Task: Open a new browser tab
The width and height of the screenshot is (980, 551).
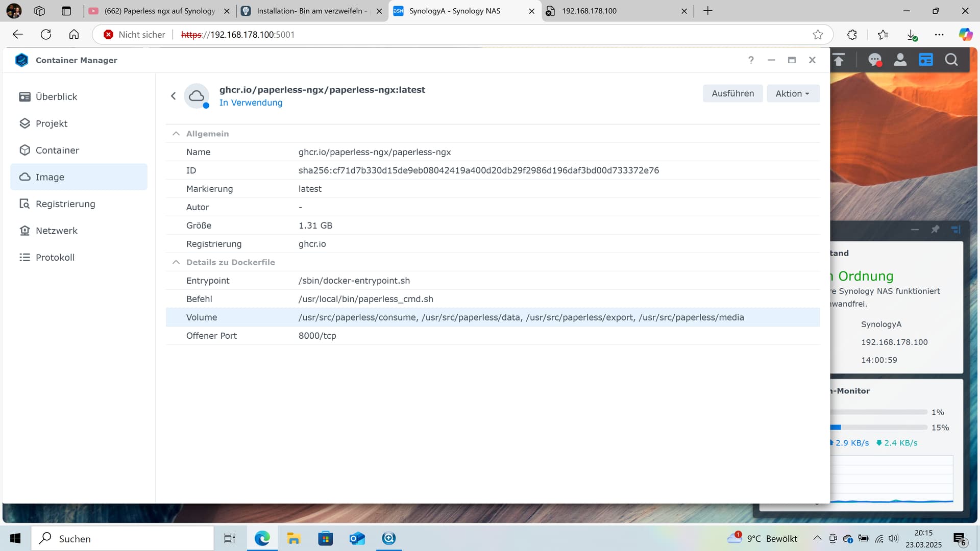Action: [707, 11]
